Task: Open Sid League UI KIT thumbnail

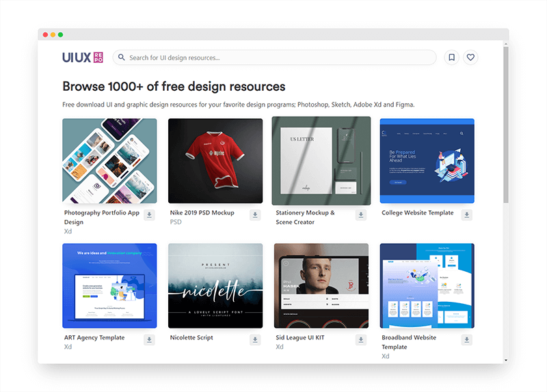Action: (x=321, y=285)
